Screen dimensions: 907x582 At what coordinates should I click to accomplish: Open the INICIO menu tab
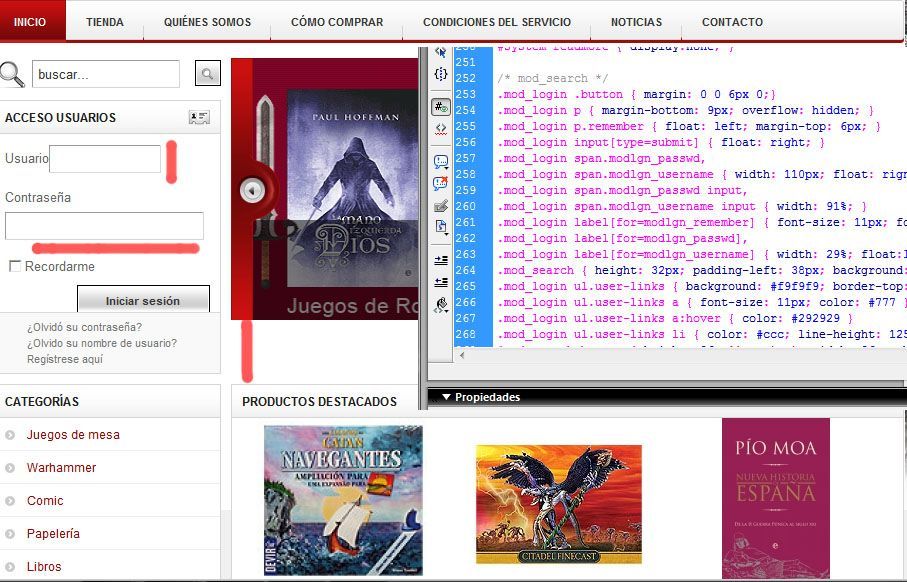[x=33, y=21]
